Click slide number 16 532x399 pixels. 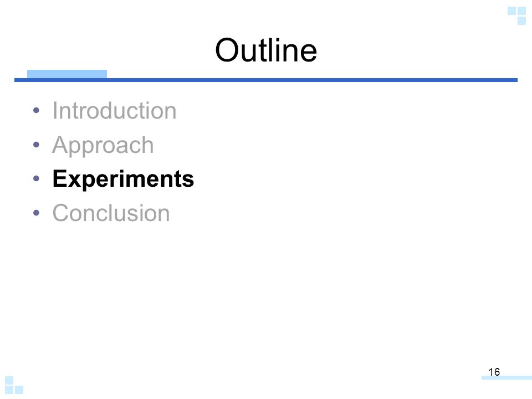coord(494,372)
